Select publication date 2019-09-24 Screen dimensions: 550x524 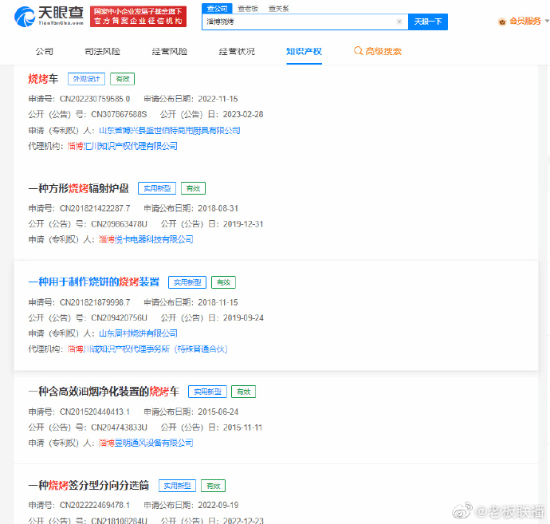[243, 318]
